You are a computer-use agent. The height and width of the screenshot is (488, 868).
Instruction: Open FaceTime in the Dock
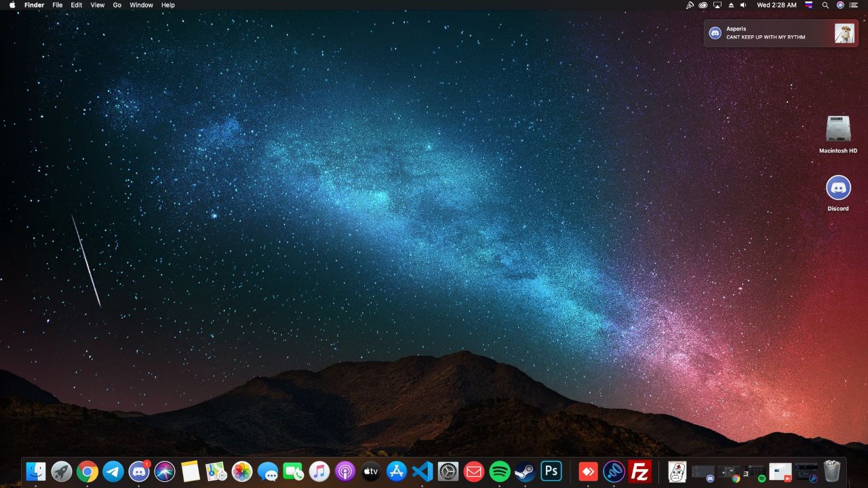click(294, 471)
